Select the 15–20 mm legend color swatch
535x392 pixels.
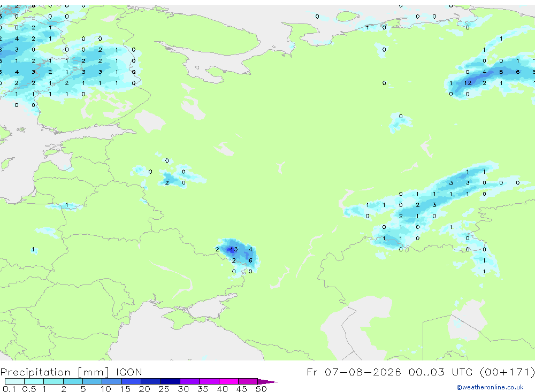(131, 381)
